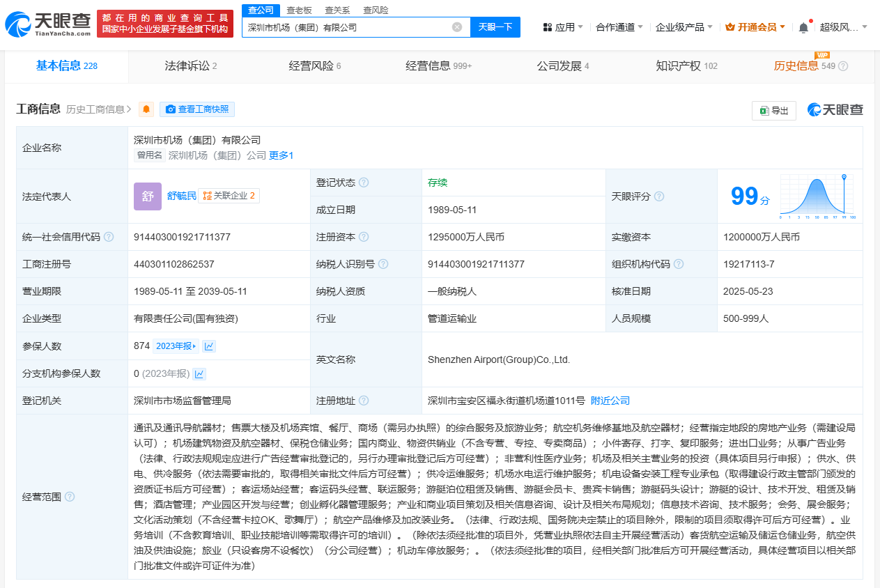880x588 pixels.
Task: Click the help icon next to 历史信息 549
Action: [843, 66]
